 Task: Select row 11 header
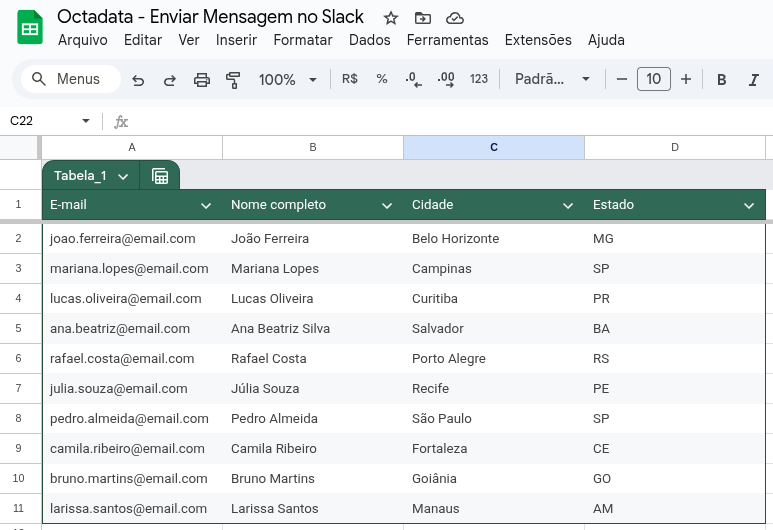click(x=19, y=508)
